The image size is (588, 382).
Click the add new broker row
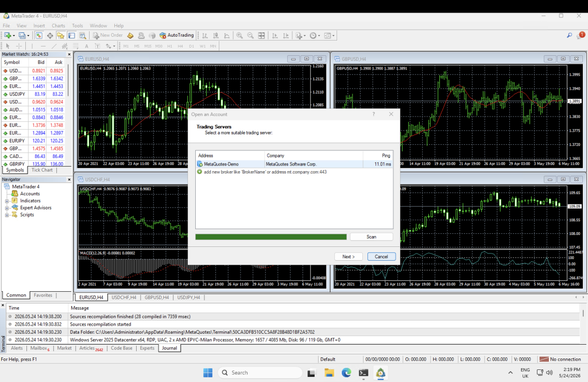pos(295,172)
